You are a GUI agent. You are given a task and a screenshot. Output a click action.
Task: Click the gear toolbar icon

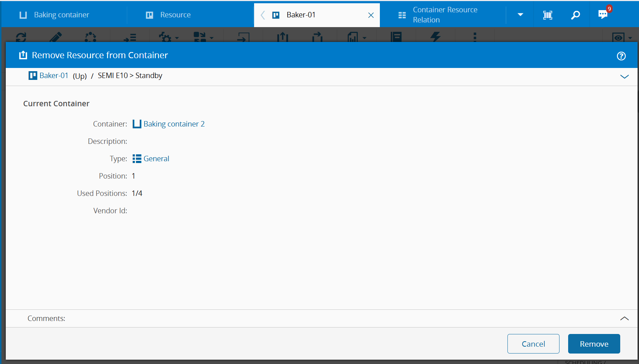(165, 37)
